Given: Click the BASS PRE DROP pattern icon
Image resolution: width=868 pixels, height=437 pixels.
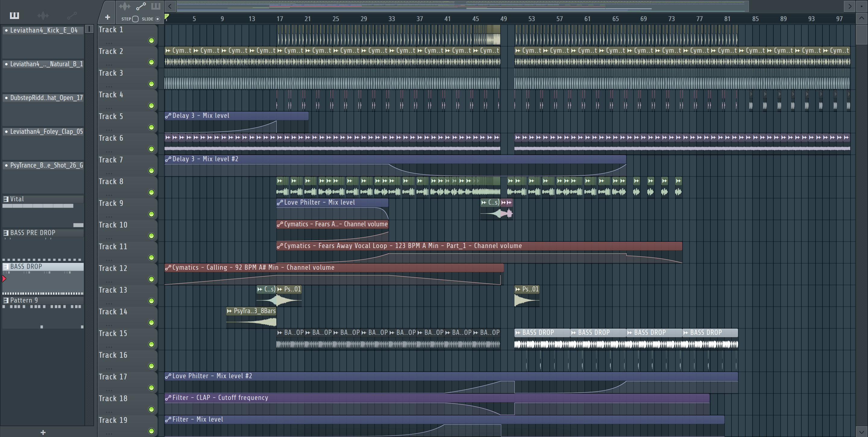Looking at the screenshot, I should point(6,233).
